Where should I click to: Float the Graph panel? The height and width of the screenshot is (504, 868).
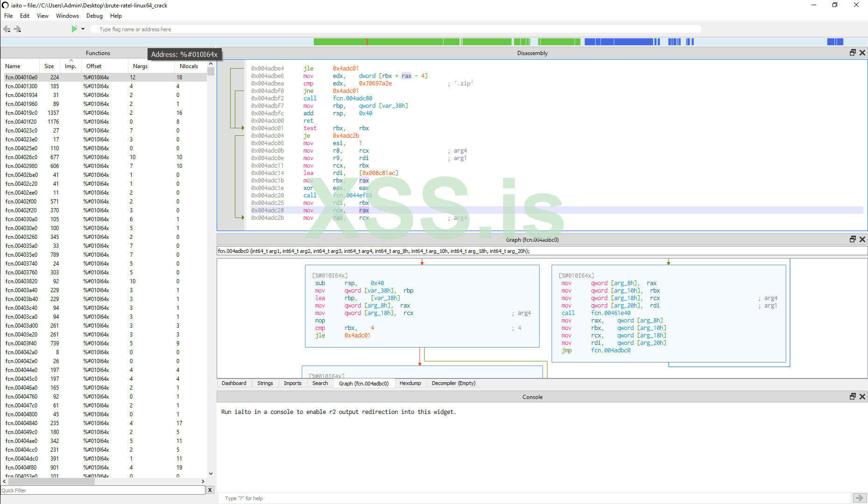(x=853, y=239)
